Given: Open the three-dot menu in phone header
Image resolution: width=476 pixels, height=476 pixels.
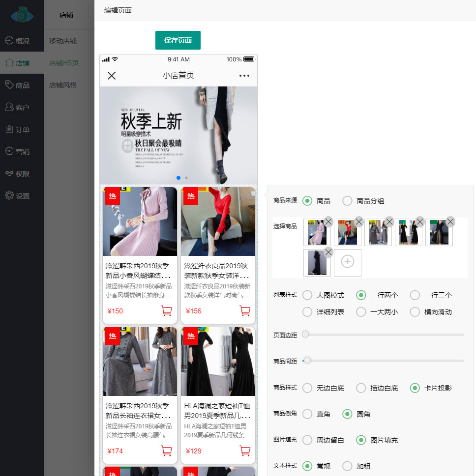Looking at the screenshot, I should [x=244, y=76].
